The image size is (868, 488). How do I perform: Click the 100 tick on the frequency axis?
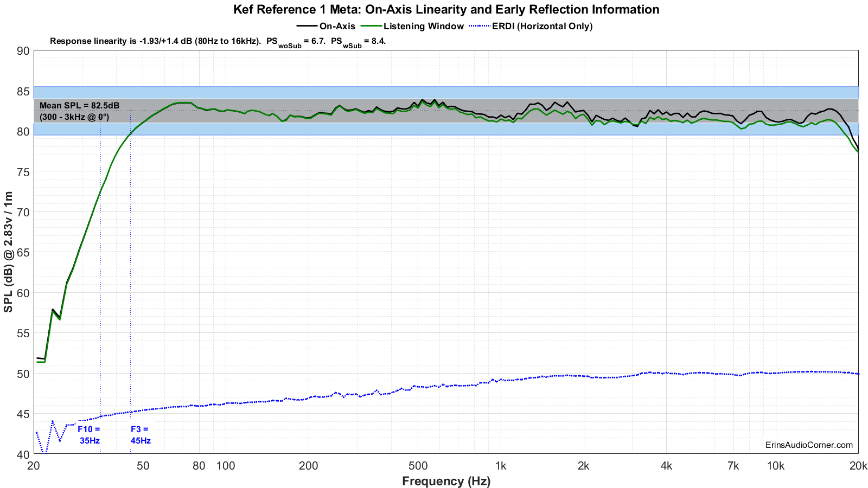[226, 466]
